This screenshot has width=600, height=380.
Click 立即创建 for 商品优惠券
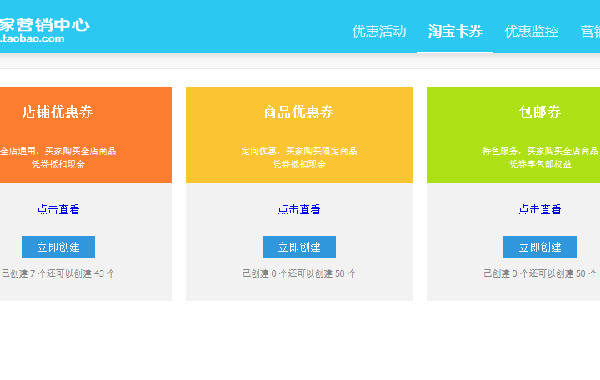pyautogui.click(x=299, y=247)
